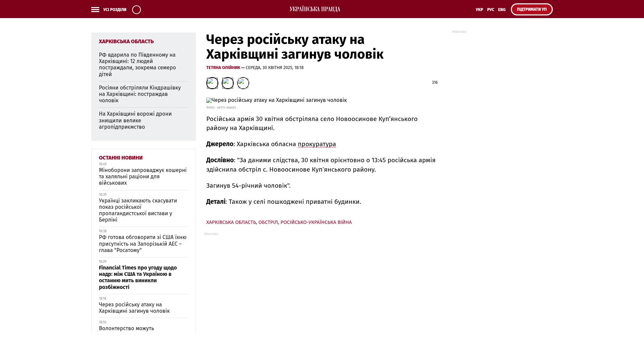Switch language to ENG
Image resolution: width=644 pixels, height=362 pixels.
click(501, 10)
